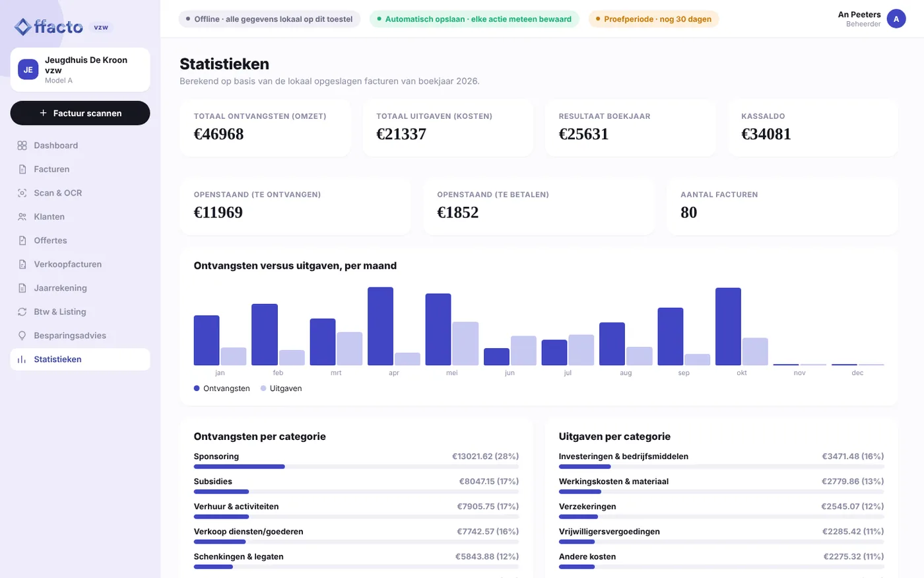Click the Btw & Listing refresh icon
The width and height of the screenshot is (924, 578).
click(22, 312)
